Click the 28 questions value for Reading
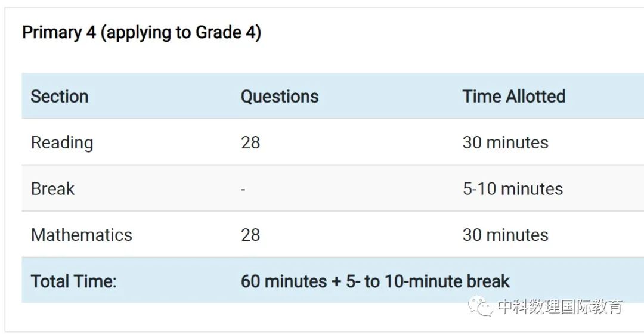644x335 pixels. coord(250,142)
